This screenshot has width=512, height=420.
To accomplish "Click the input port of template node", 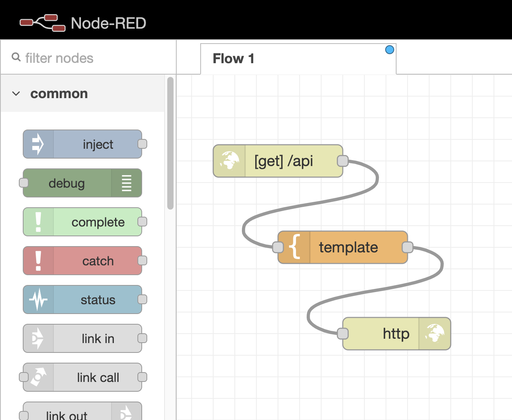I will (278, 247).
